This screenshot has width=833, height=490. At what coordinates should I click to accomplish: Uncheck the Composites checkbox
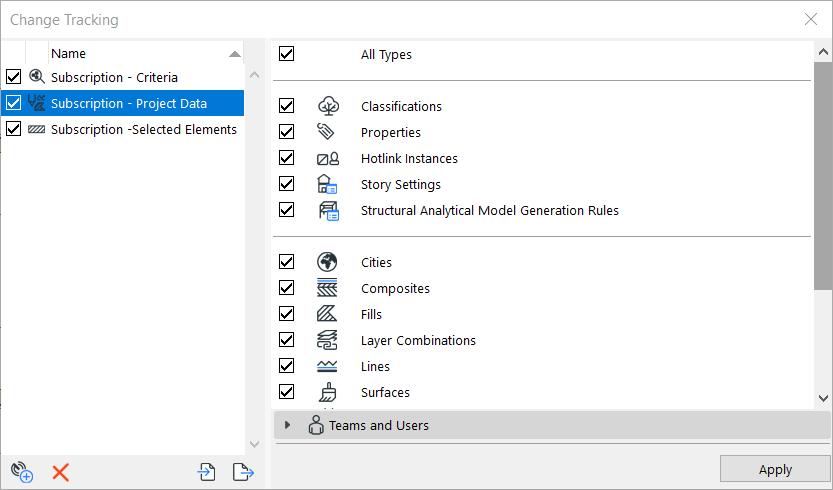point(287,288)
